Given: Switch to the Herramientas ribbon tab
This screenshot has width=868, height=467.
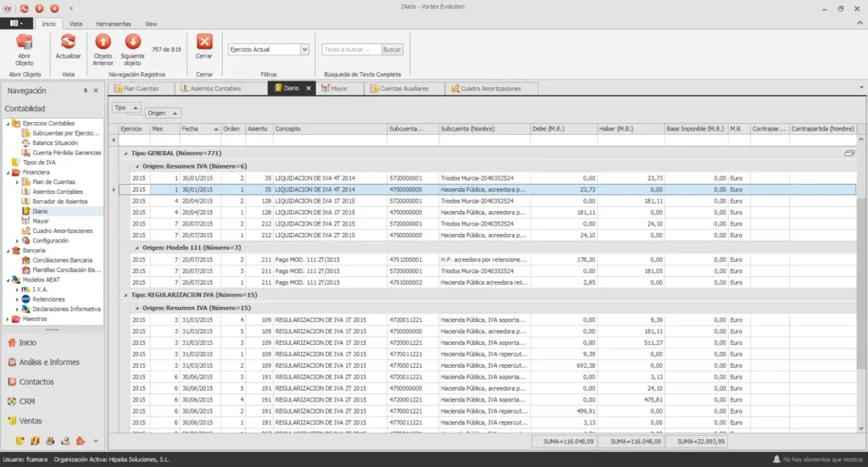Looking at the screenshot, I should (114, 24).
